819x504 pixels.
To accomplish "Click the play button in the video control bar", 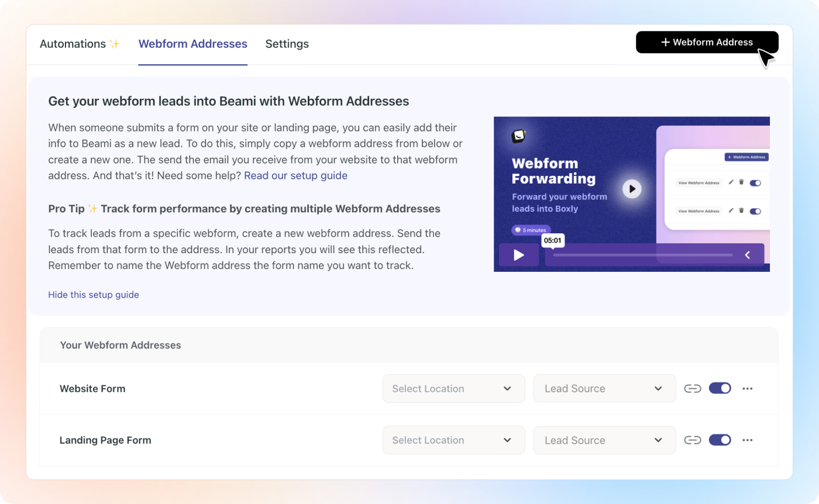I will coord(519,255).
